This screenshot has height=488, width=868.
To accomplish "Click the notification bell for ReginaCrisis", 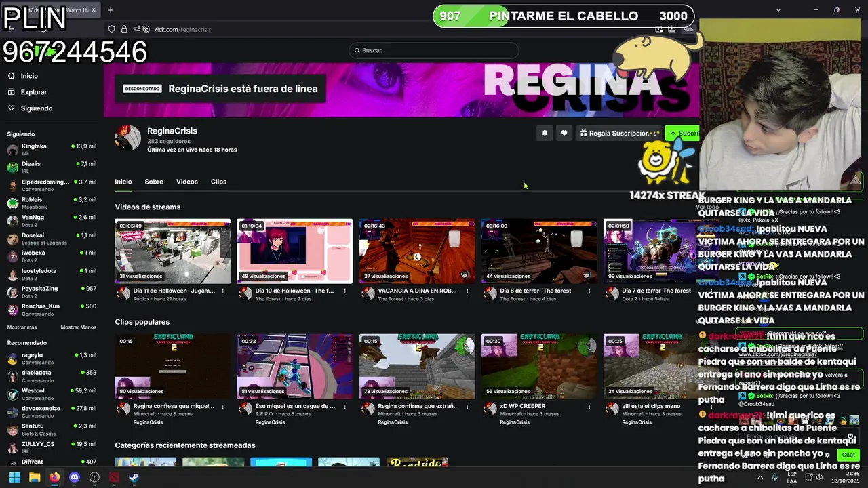I will [x=545, y=134].
